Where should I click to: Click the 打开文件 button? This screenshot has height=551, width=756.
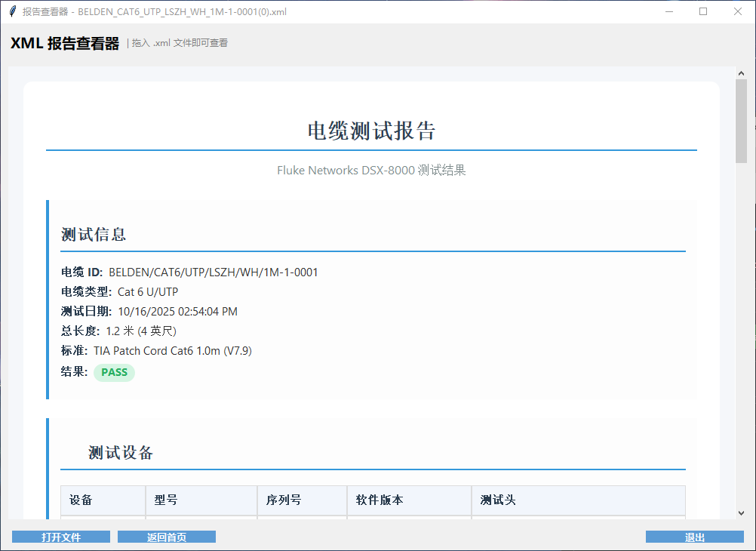pyautogui.click(x=61, y=537)
